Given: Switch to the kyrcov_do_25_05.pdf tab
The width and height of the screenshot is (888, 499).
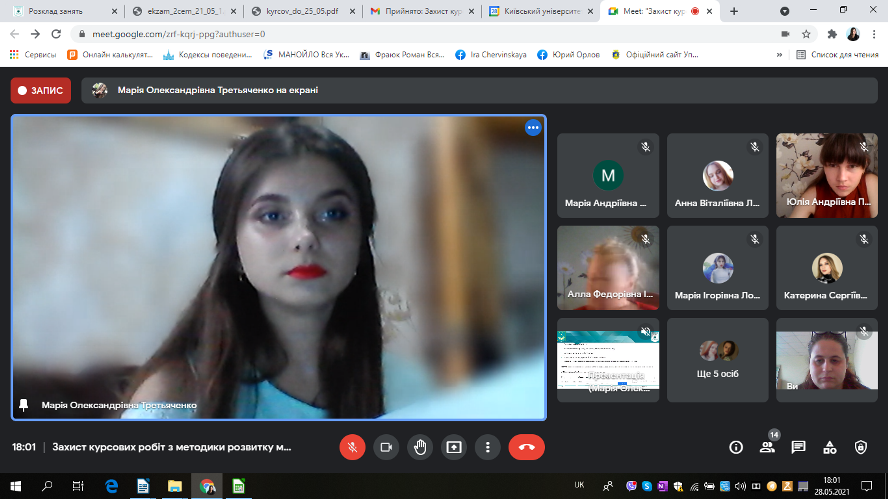Looking at the screenshot, I should pyautogui.click(x=303, y=11).
